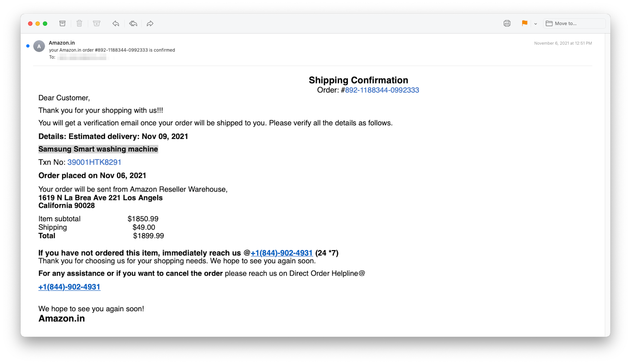
Task: Minimize window with the yellow button
Action: click(38, 24)
